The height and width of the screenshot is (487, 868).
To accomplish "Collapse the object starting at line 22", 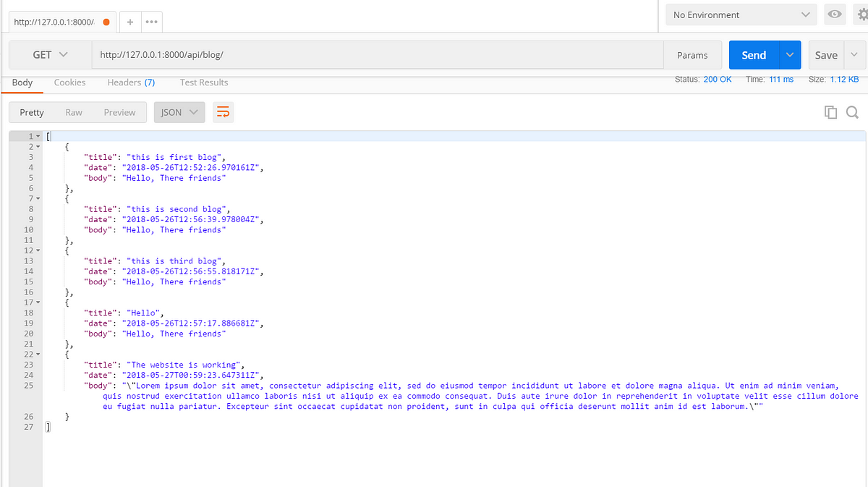I will click(x=38, y=355).
